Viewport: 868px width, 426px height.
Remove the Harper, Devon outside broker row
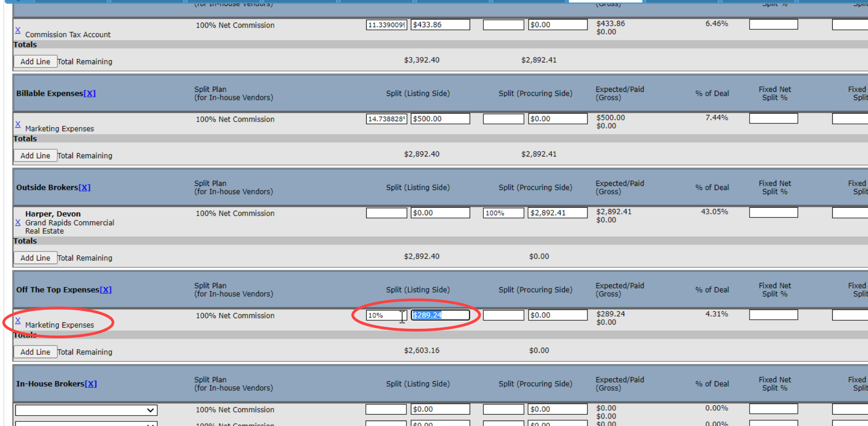coord(18,222)
